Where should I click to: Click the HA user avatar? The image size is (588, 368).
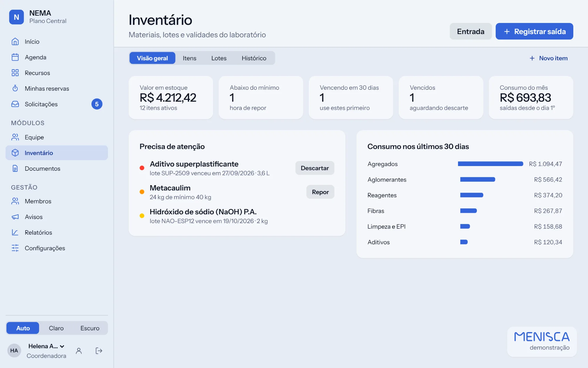click(14, 350)
